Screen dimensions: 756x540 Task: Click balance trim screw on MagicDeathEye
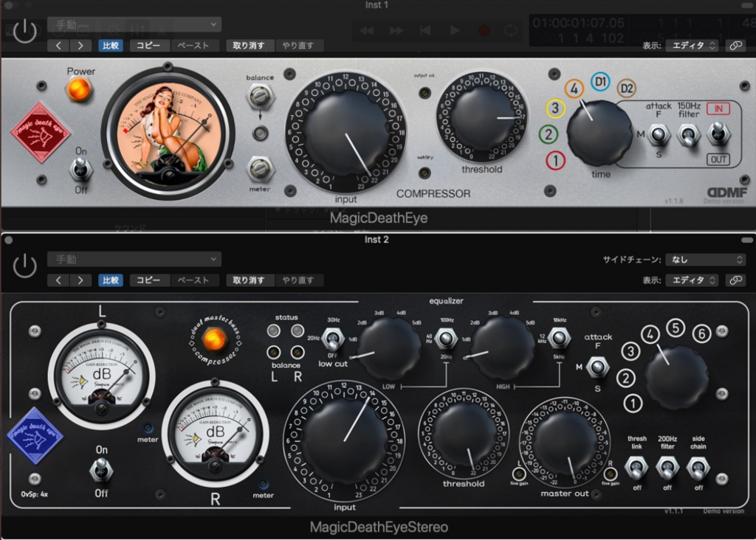260,97
